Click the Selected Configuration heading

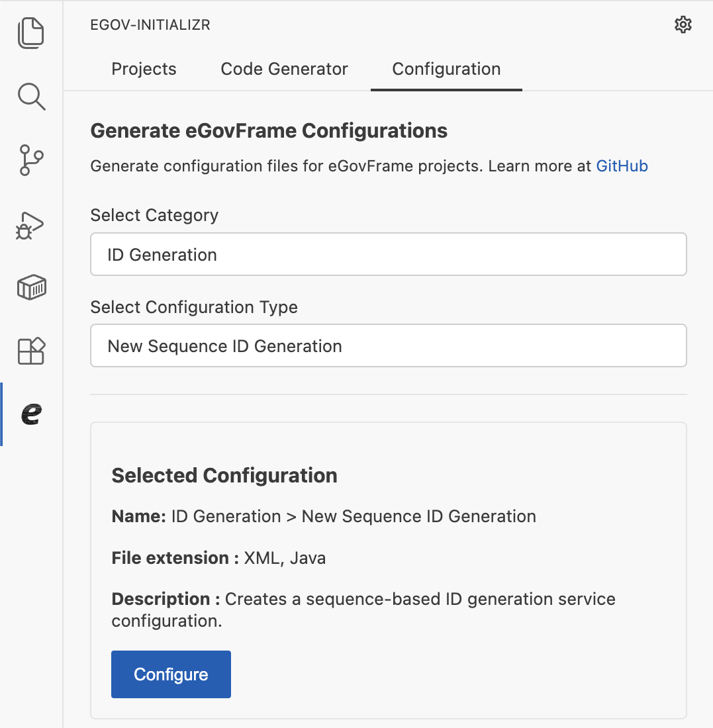coord(224,475)
